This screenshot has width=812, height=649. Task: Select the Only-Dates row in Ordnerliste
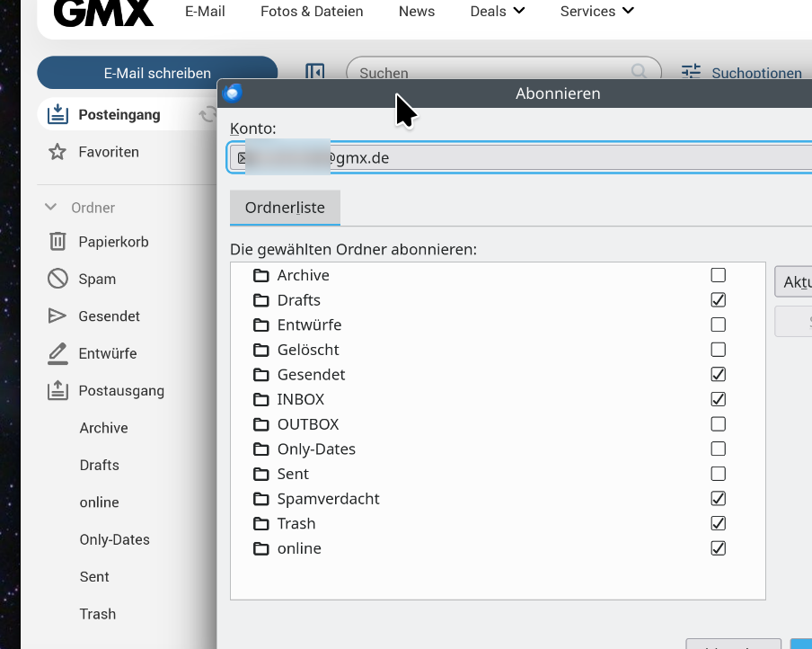pos(498,449)
